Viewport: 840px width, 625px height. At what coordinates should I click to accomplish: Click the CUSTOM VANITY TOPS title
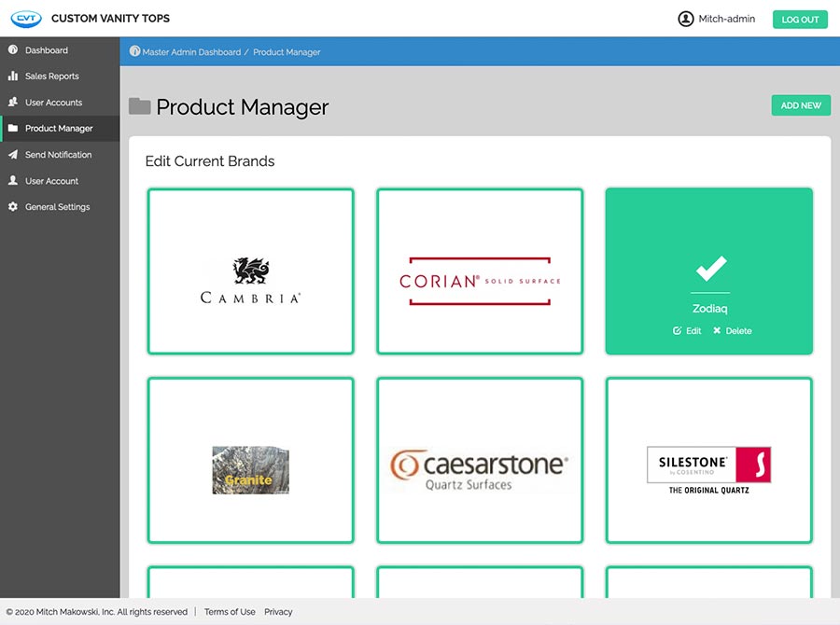pos(110,19)
